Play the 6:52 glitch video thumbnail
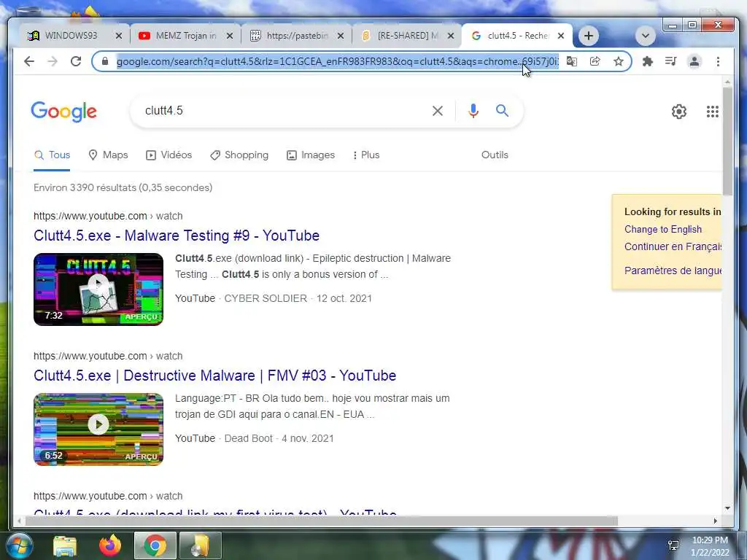Image resolution: width=747 pixels, height=560 pixels. [x=98, y=429]
